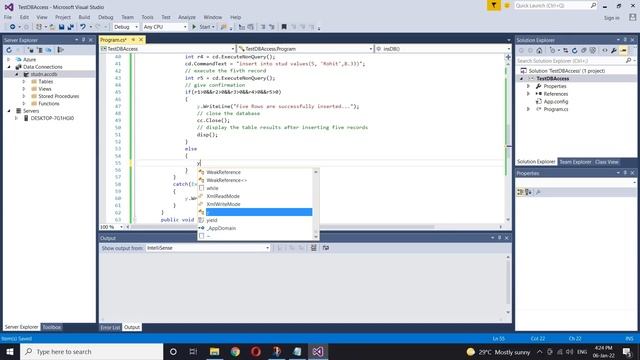The image size is (640, 360).
Task: Click the IntelliSense list scroll-down arrow
Action: coord(316,236)
